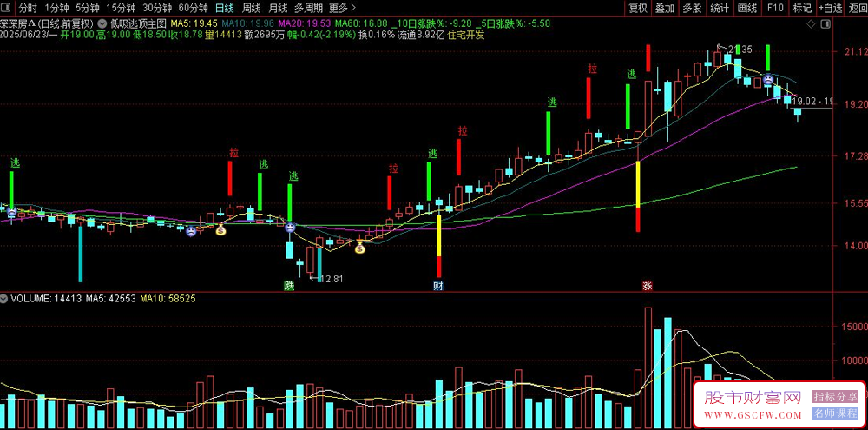The height and width of the screenshot is (430, 868).
Task: Expand the 更多 periods menu
Action: tap(342, 8)
